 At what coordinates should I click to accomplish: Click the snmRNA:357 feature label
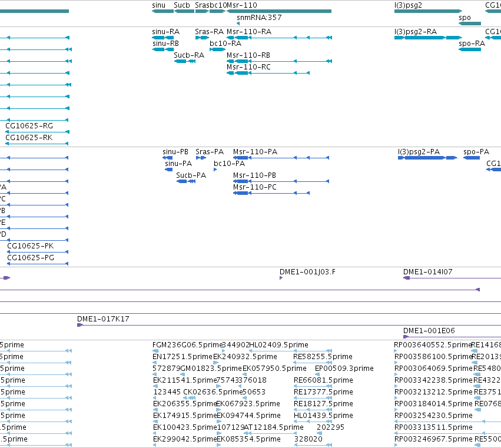259,18
